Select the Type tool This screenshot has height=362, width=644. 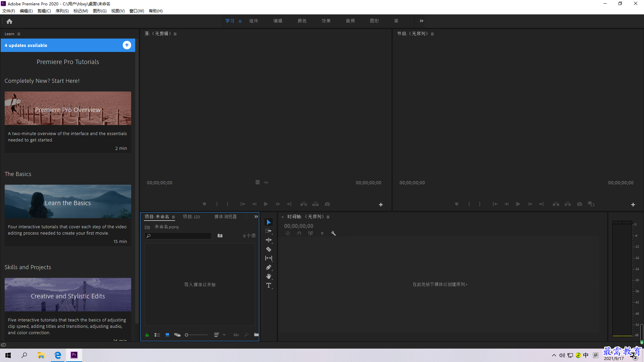point(269,285)
